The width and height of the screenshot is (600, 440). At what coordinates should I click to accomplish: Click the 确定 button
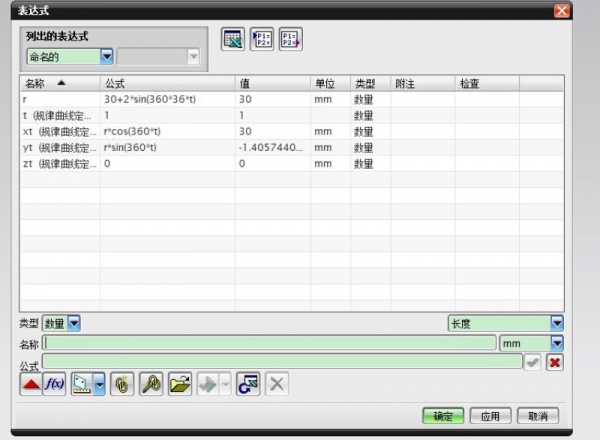tap(442, 415)
